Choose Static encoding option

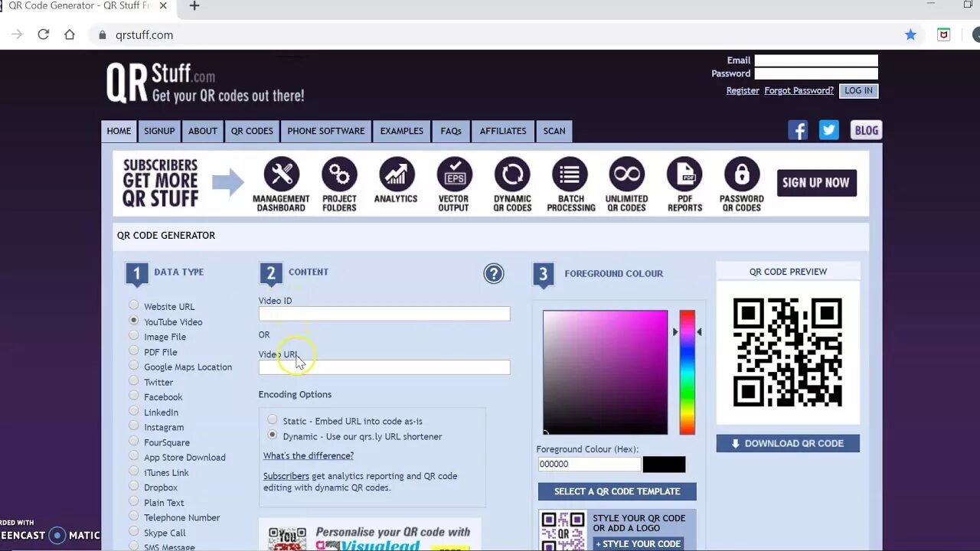click(x=273, y=419)
